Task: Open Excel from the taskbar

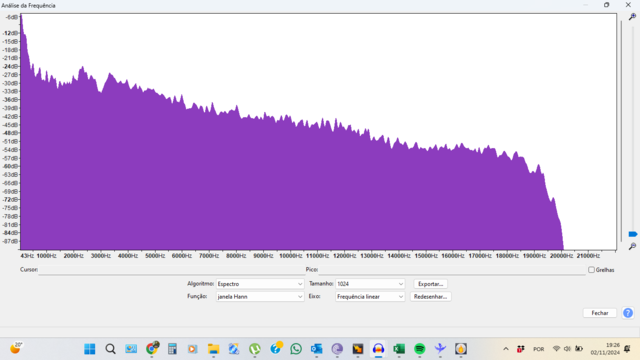Action: point(399,349)
